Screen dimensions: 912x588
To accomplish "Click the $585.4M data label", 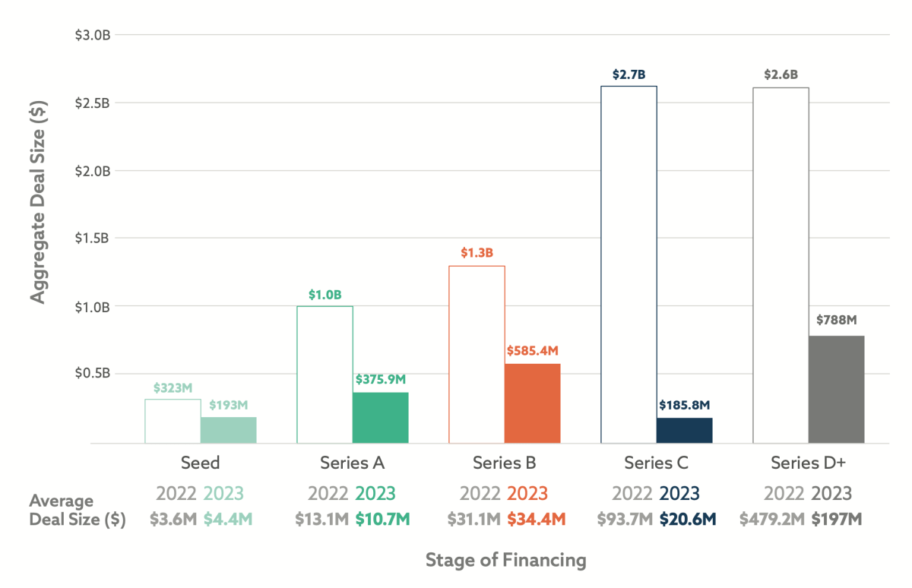I will (533, 351).
